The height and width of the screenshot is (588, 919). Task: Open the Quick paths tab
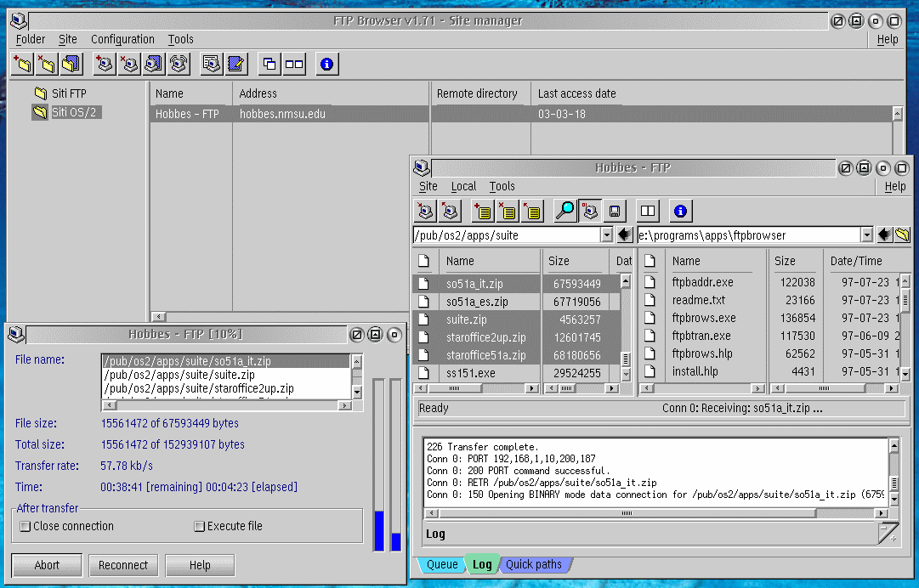[533, 564]
